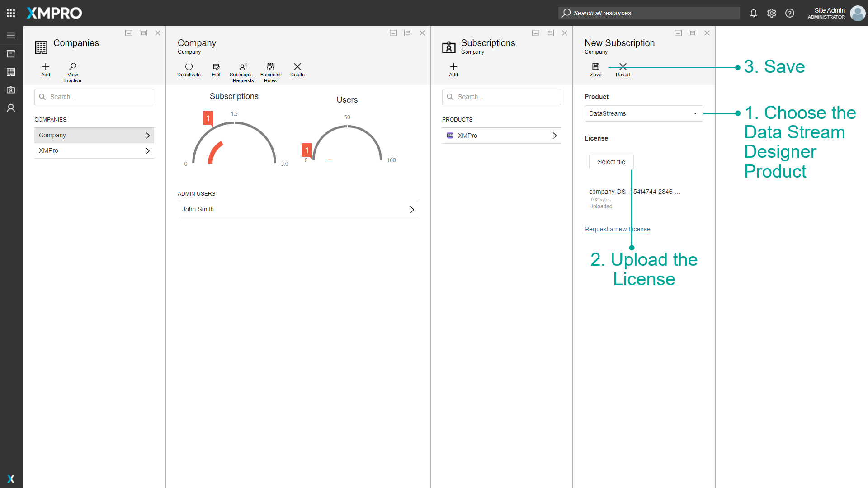Edit the company details
Viewport: 868px width, 488px height.
coord(216,67)
